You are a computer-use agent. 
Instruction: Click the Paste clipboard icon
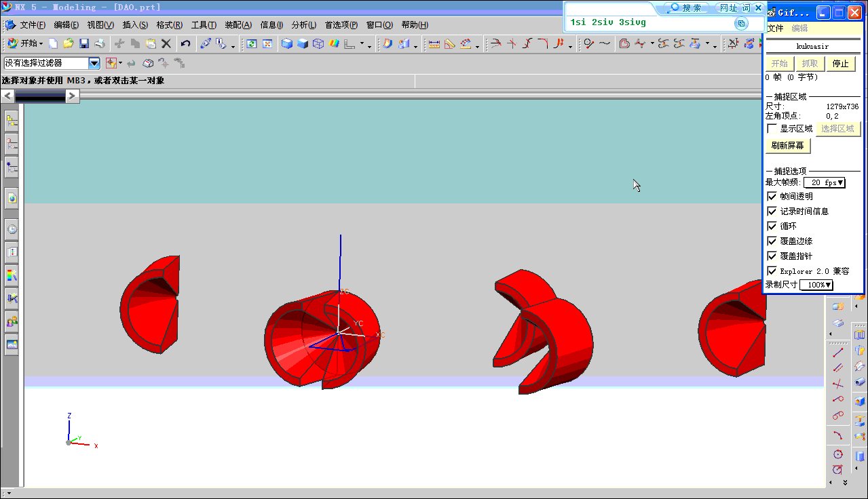(x=151, y=43)
